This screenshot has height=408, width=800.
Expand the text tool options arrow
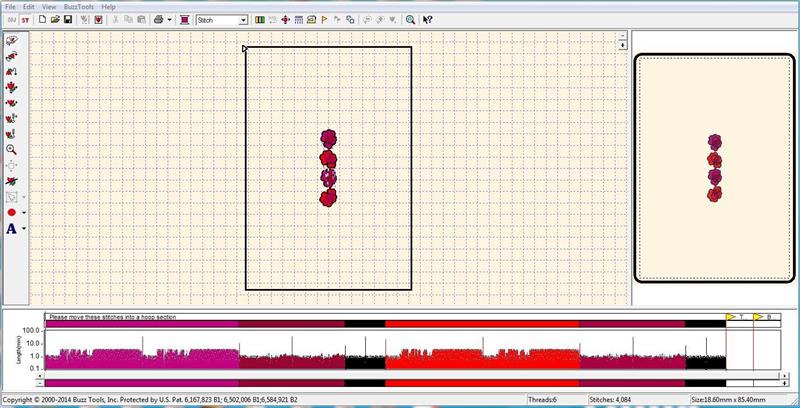point(23,229)
